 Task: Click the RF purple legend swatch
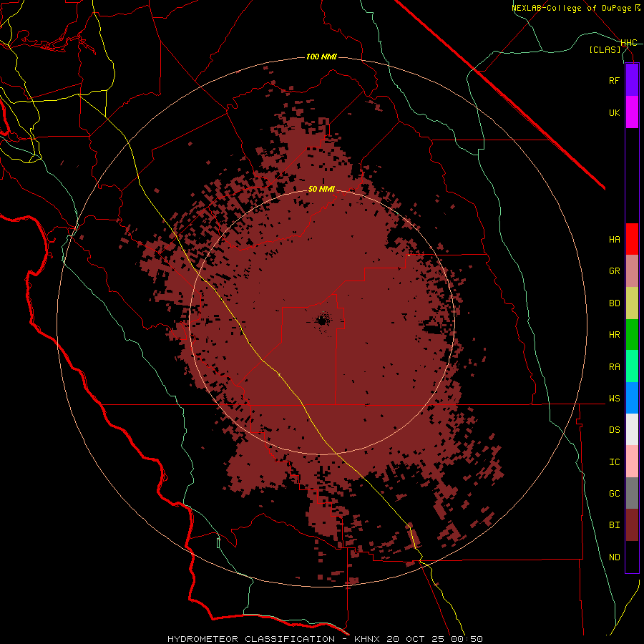click(632, 79)
